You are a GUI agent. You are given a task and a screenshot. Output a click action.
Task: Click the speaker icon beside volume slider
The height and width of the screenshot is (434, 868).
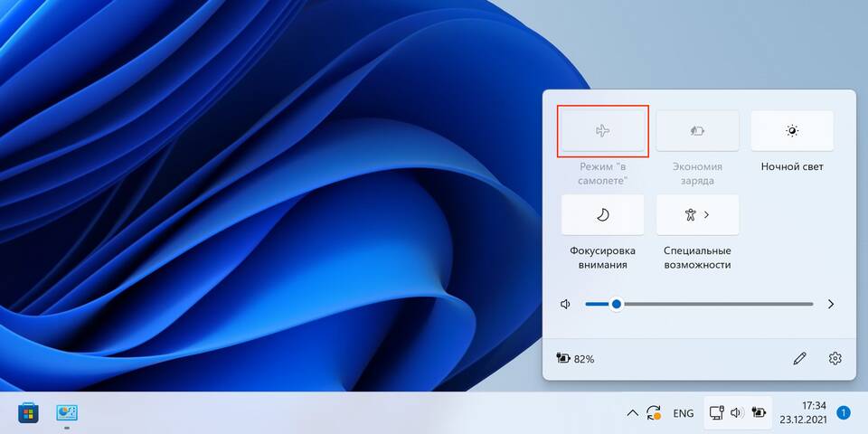pyautogui.click(x=565, y=304)
